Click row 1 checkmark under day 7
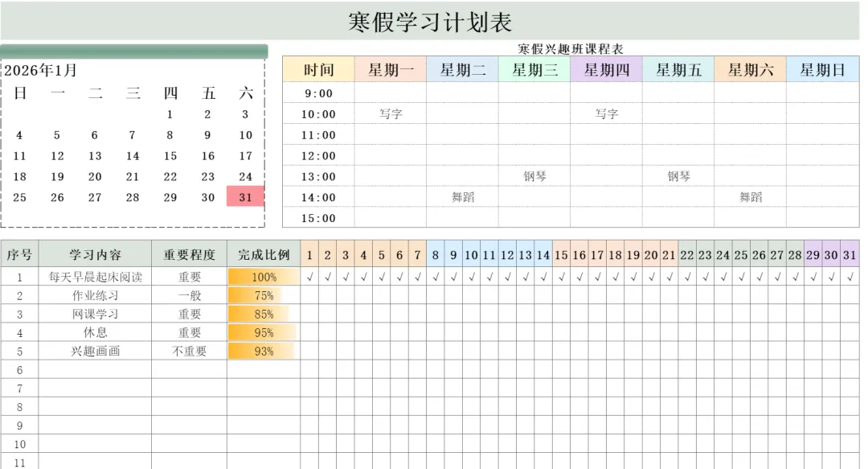 point(417,277)
